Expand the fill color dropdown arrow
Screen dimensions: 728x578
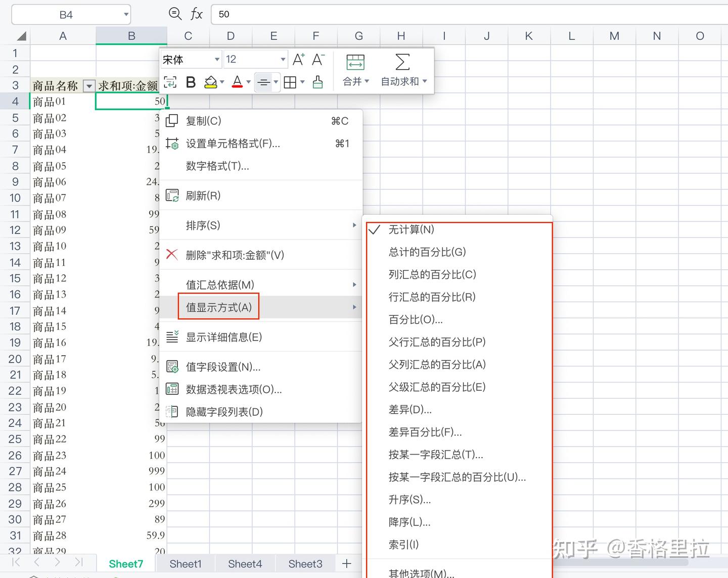tap(222, 82)
